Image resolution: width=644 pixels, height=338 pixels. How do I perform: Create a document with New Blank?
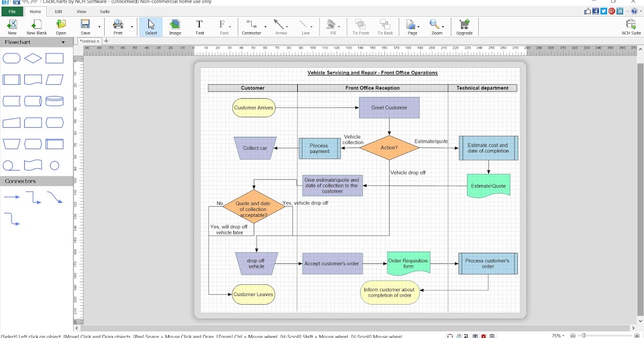[36, 25]
